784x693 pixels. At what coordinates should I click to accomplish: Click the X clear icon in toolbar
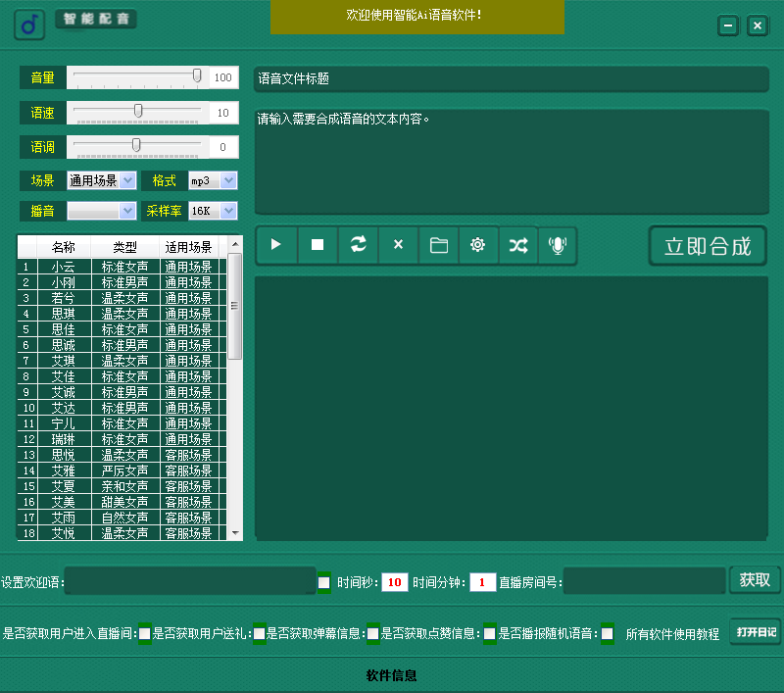[398, 245]
